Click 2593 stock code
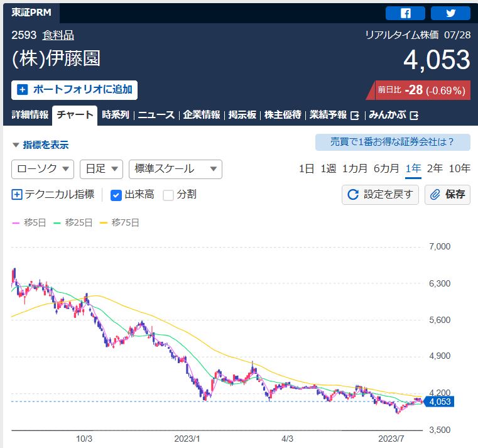 pyautogui.click(x=24, y=35)
